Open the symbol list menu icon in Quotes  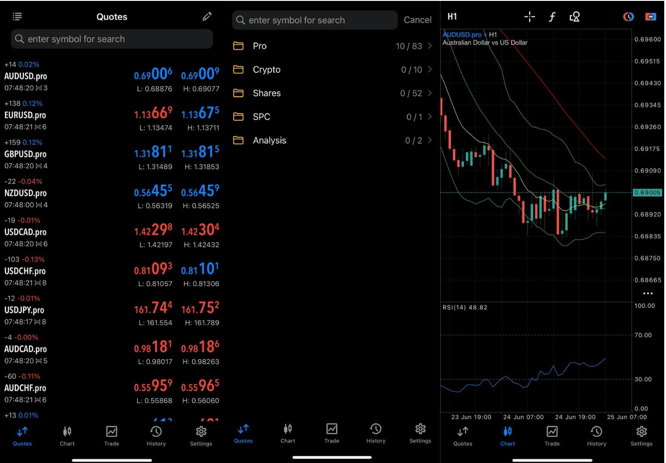click(x=17, y=17)
